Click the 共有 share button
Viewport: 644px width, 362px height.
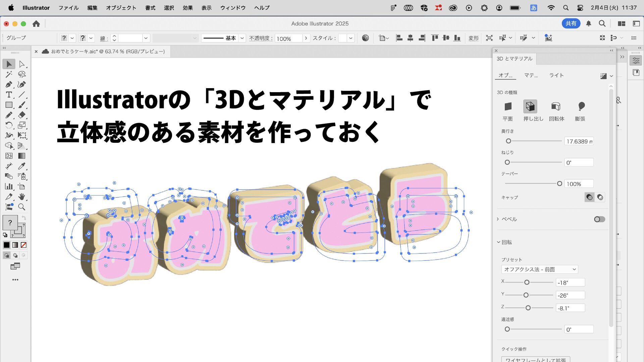[x=571, y=23]
